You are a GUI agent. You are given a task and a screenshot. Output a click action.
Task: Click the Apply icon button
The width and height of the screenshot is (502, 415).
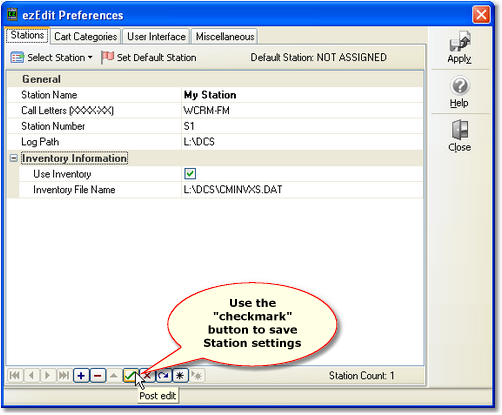click(459, 47)
